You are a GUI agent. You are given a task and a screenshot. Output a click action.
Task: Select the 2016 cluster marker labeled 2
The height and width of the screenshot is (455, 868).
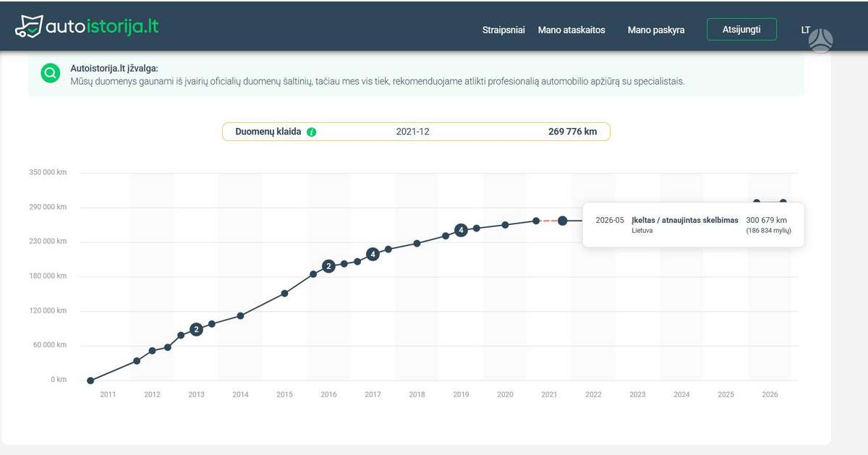[x=328, y=266]
